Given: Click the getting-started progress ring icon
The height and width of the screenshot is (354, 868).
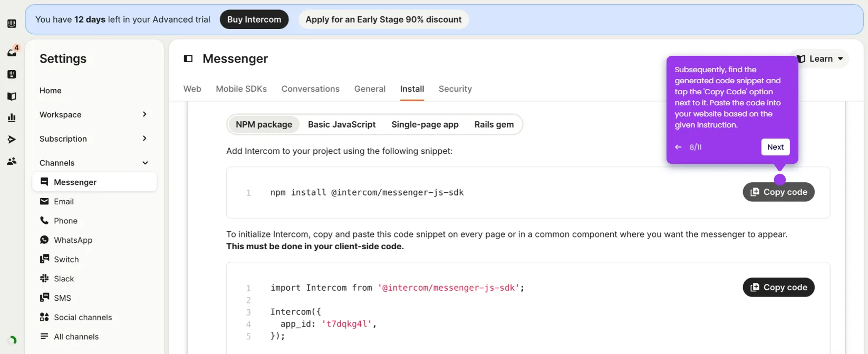Looking at the screenshot, I should tap(13, 340).
